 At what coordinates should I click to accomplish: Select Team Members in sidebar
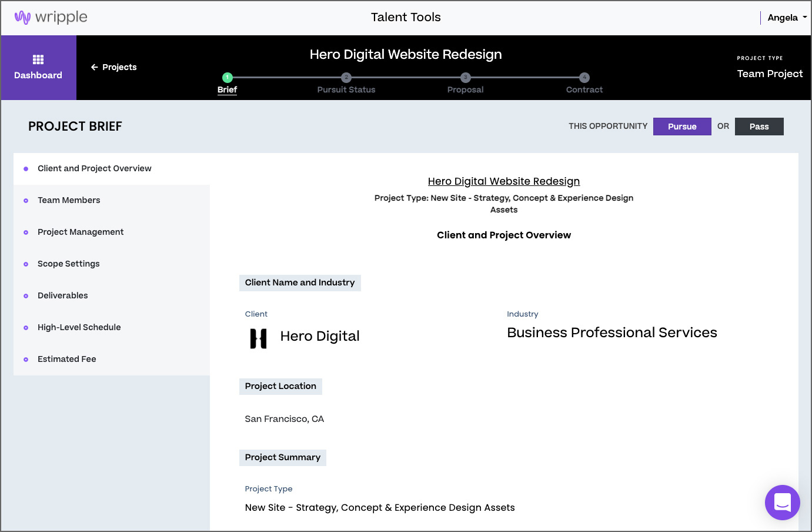[112, 201]
